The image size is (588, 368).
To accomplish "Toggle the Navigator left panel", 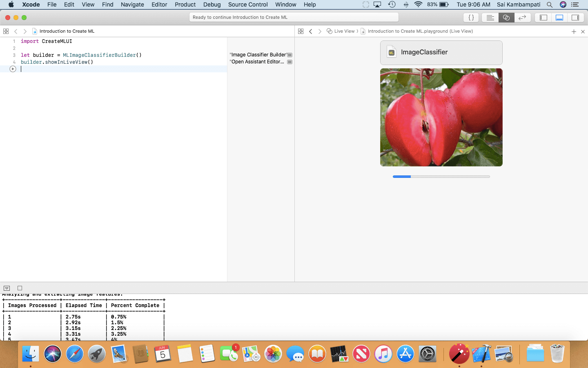I will [543, 18].
